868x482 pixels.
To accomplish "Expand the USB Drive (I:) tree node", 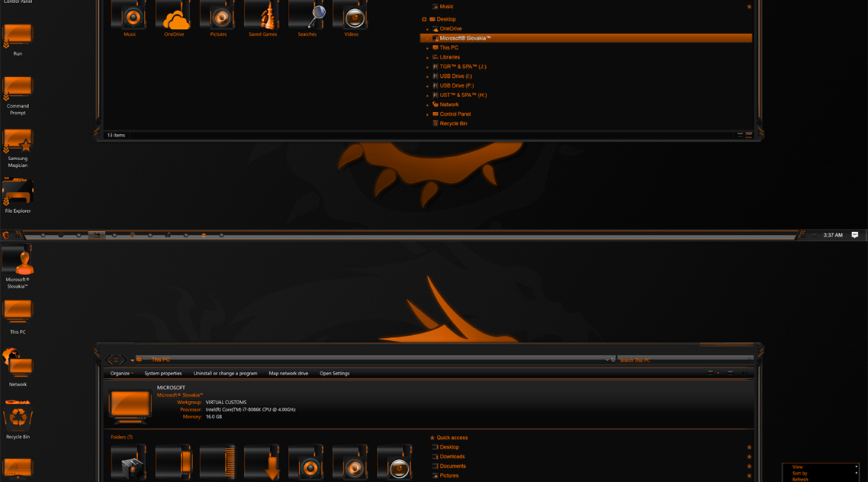I will [427, 76].
